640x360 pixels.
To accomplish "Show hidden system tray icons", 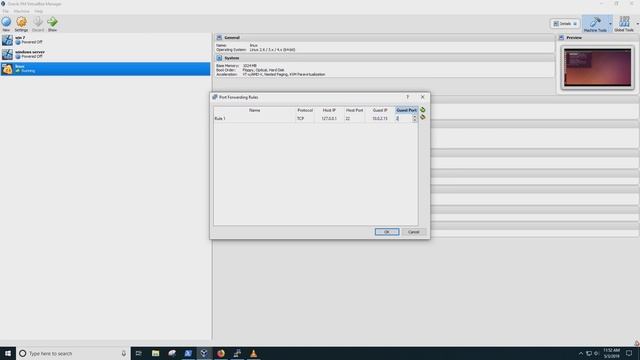I will coord(581,353).
